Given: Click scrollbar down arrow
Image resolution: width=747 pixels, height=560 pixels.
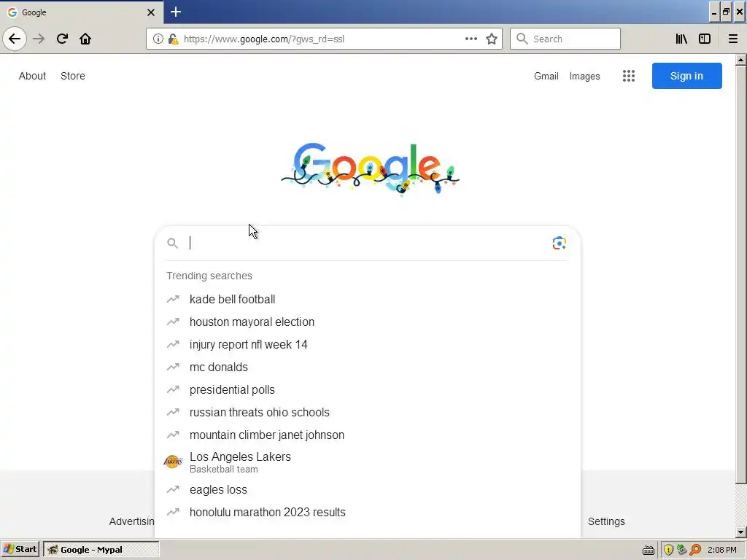Looking at the screenshot, I should [741, 532].
